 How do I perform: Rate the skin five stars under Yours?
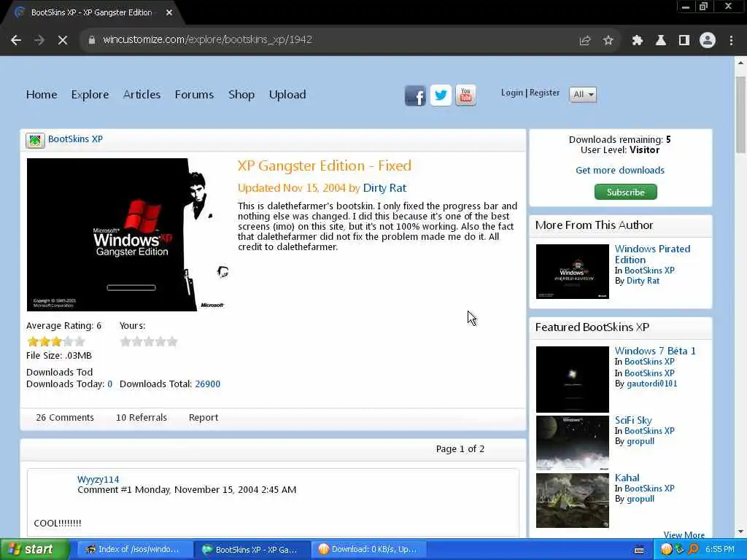pos(172,341)
